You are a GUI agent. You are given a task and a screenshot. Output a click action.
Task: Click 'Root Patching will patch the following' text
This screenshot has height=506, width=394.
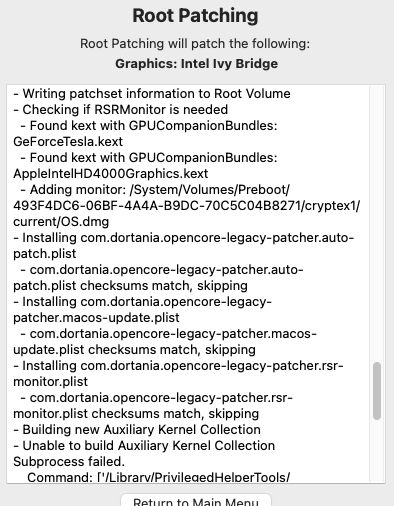[195, 44]
